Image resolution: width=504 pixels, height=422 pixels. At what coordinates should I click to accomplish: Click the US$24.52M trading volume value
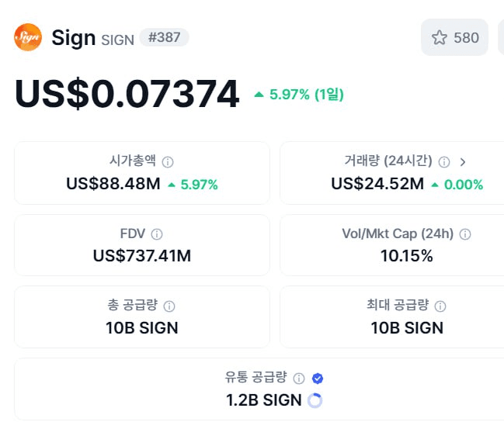tap(377, 184)
